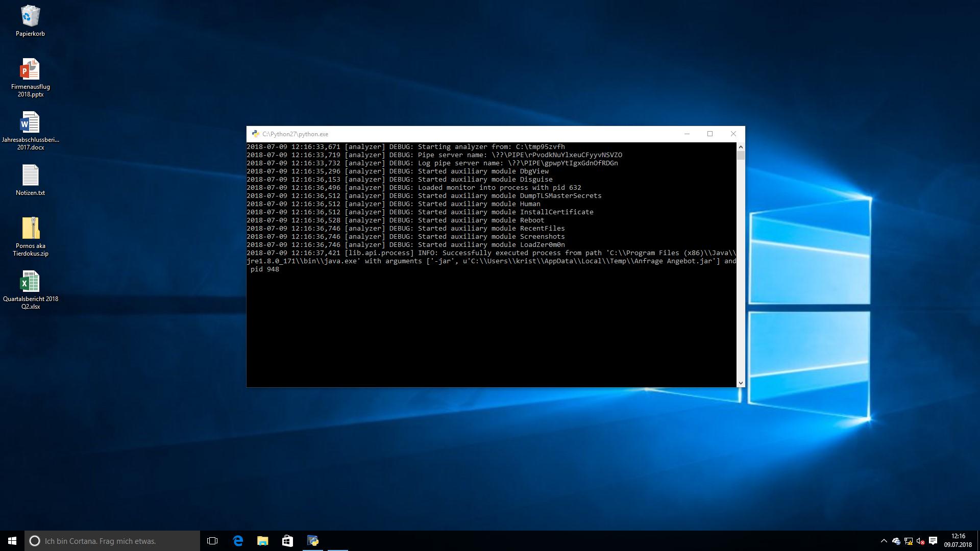Close the python.exe console window

coord(733,134)
